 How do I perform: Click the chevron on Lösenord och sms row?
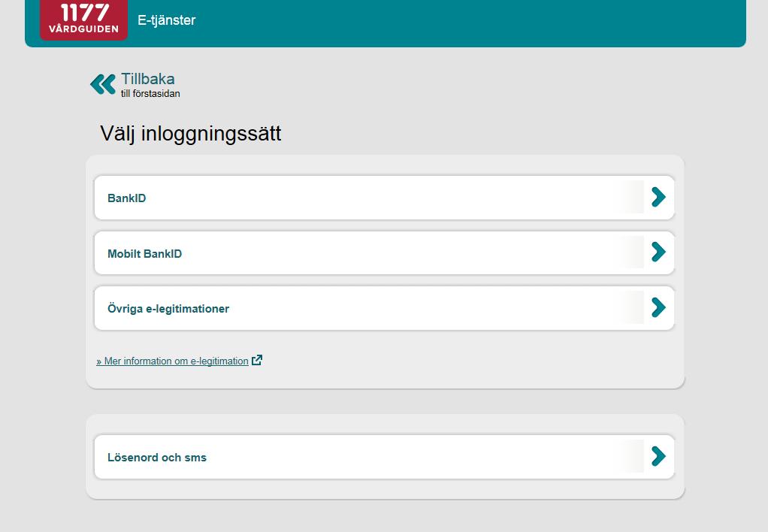point(658,457)
